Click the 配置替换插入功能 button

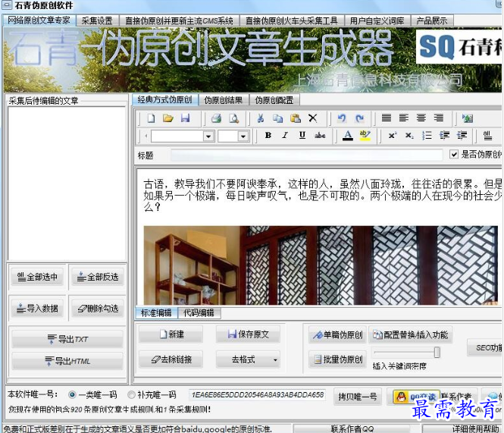coord(411,335)
